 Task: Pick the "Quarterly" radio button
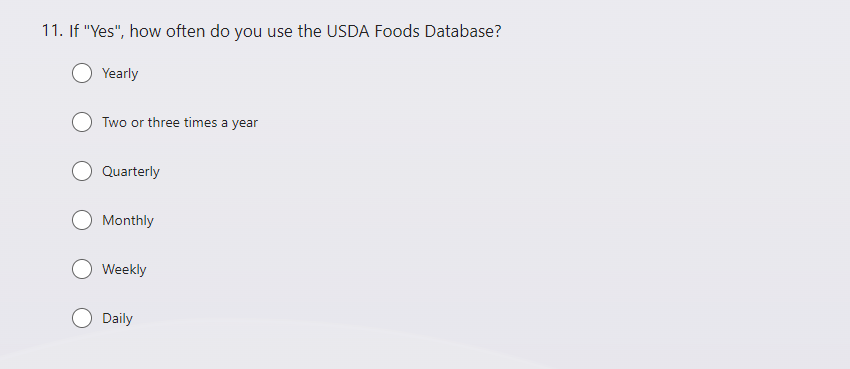82,171
